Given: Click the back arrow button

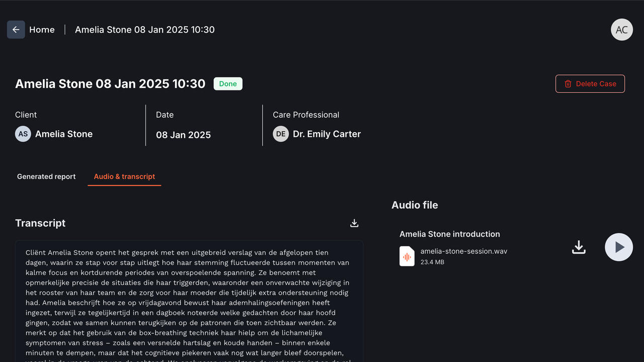Looking at the screenshot, I should 16,30.
